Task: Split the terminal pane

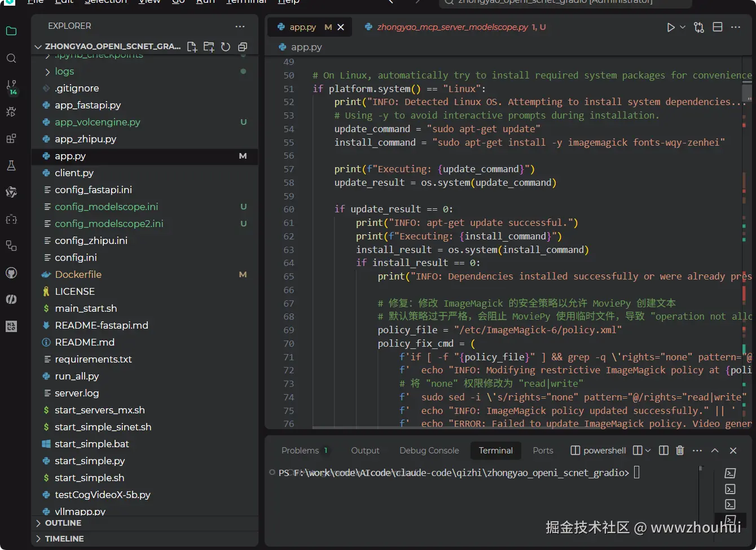Action: click(x=664, y=450)
